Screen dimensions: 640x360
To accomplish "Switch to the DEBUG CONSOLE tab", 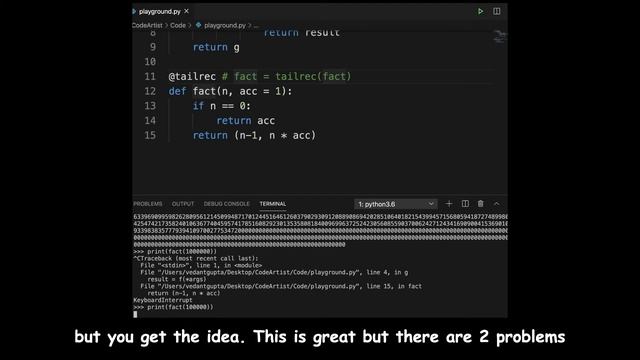I will coord(227,204).
